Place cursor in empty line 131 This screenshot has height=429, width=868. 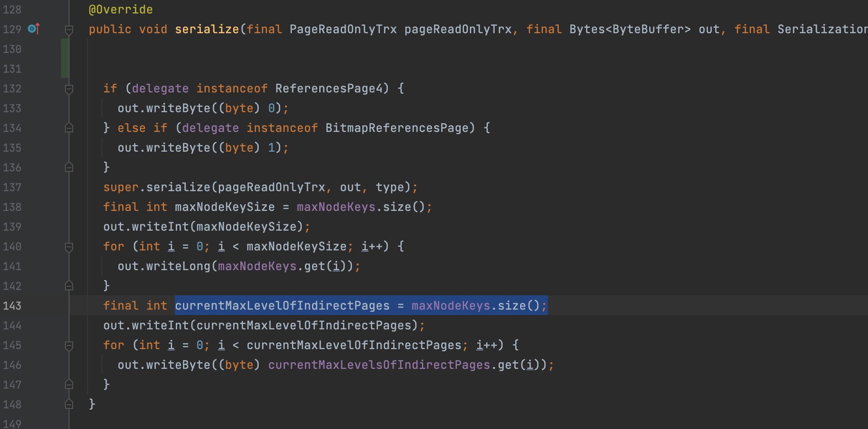269,69
